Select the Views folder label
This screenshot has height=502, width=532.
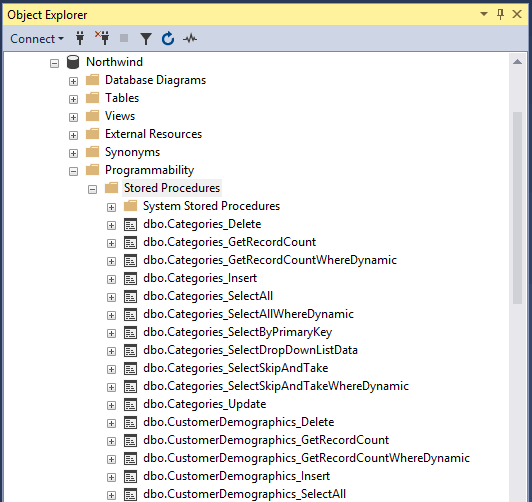click(120, 116)
